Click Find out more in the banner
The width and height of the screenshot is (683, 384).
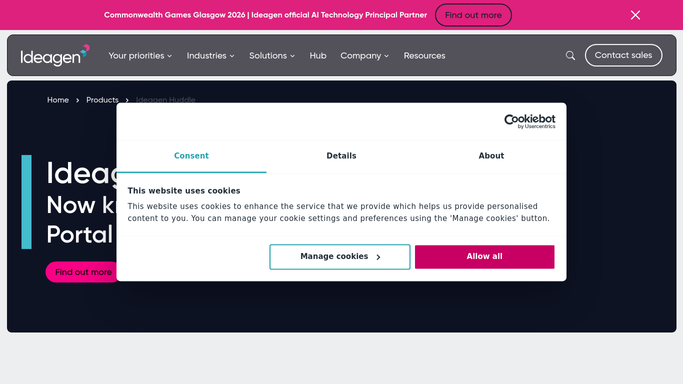click(473, 15)
